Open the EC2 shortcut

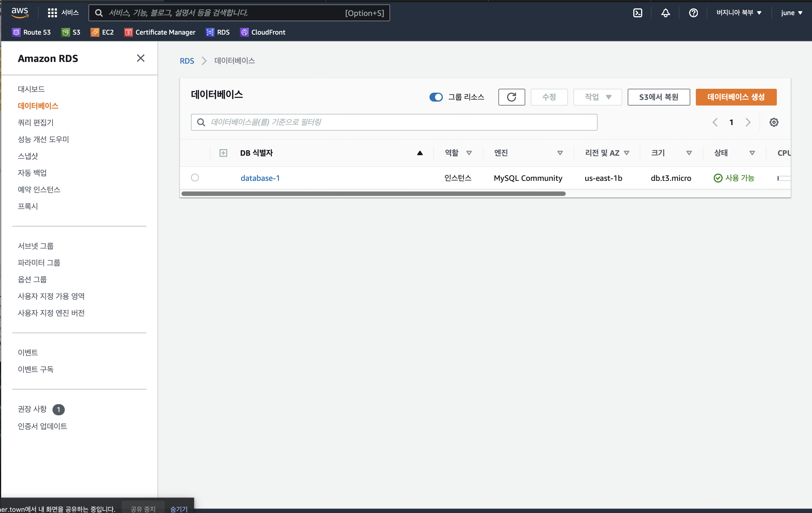[102, 32]
